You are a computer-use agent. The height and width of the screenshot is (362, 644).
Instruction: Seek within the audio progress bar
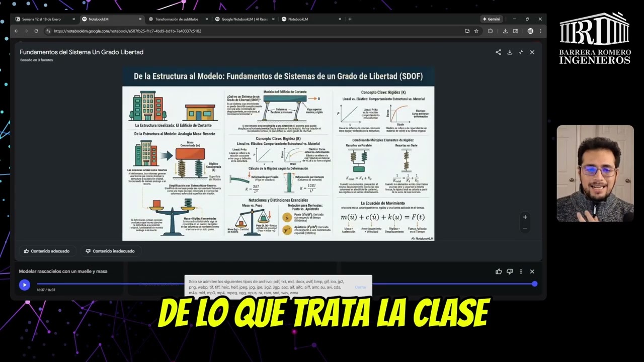pyautogui.click(x=285, y=284)
